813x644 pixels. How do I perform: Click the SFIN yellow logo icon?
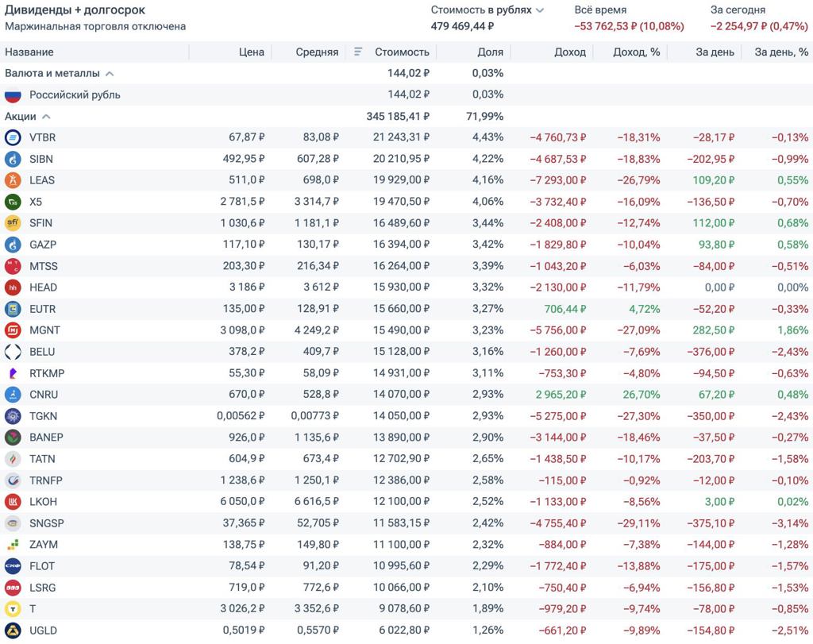coord(13,223)
